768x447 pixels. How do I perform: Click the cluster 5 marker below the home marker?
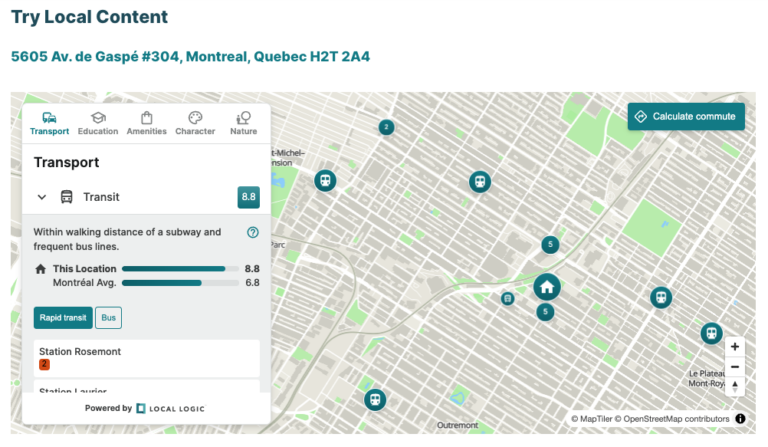point(545,312)
